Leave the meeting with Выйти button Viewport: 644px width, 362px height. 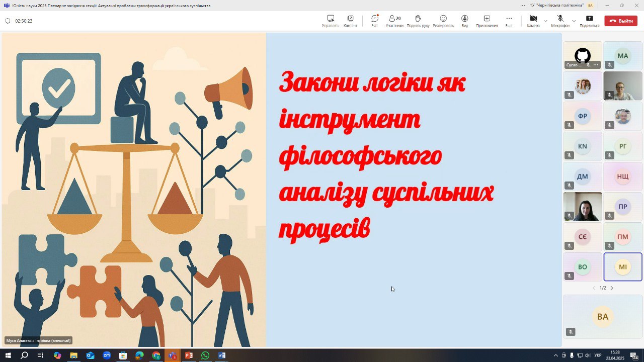coord(621,21)
